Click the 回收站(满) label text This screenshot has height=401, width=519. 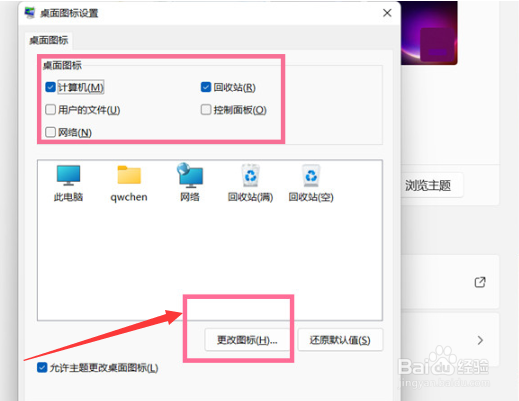tap(250, 197)
